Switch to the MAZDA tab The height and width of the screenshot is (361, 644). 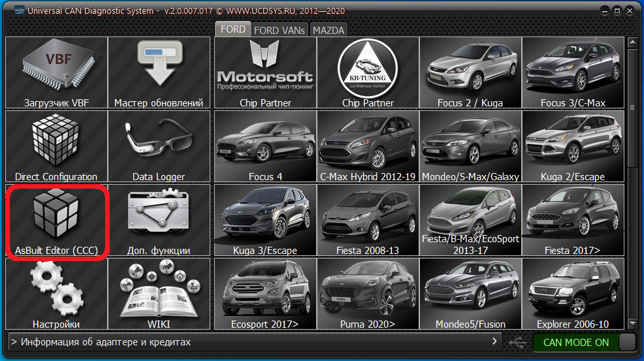click(328, 31)
